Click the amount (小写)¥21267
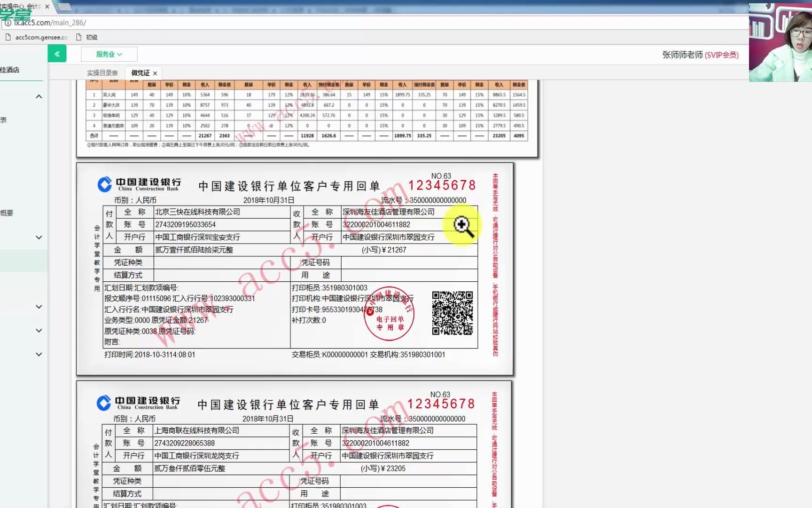Image resolution: width=812 pixels, height=508 pixels. (384, 250)
